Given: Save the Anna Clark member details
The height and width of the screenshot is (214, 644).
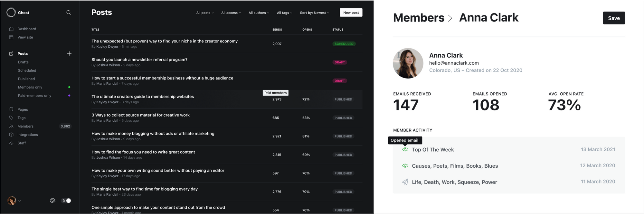Looking at the screenshot, I should pos(614,18).
